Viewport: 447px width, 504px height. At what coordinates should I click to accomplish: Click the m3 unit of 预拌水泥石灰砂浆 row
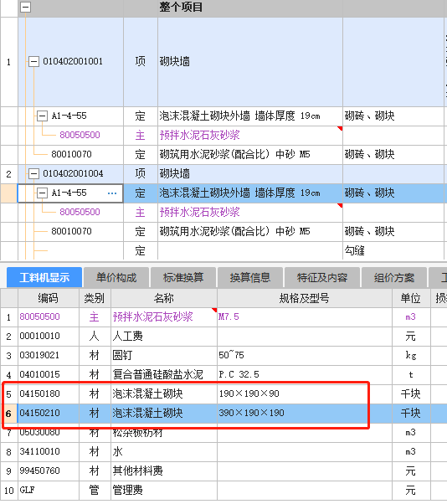411,317
